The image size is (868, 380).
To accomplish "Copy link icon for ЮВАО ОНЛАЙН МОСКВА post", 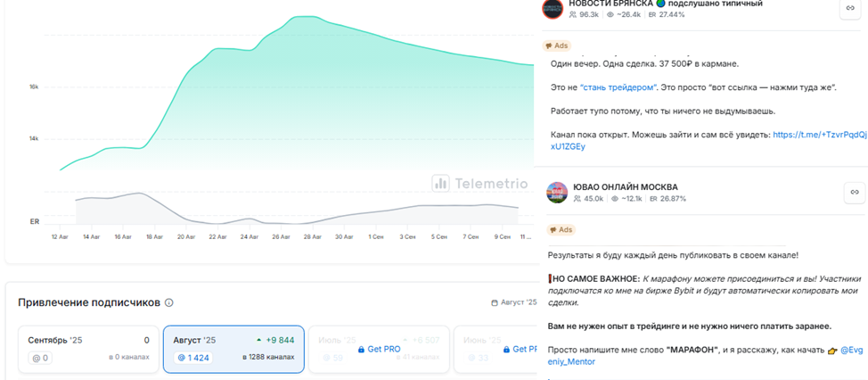I will pos(853,192).
